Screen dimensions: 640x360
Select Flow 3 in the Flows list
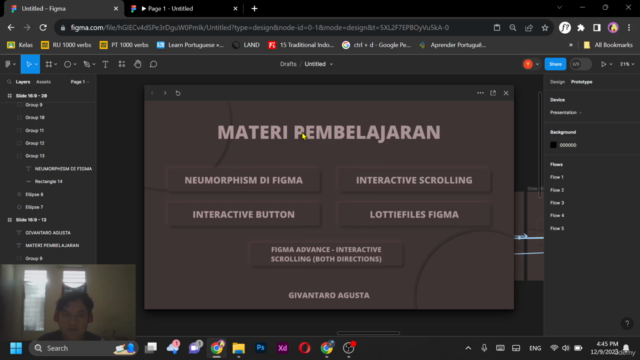557,203
